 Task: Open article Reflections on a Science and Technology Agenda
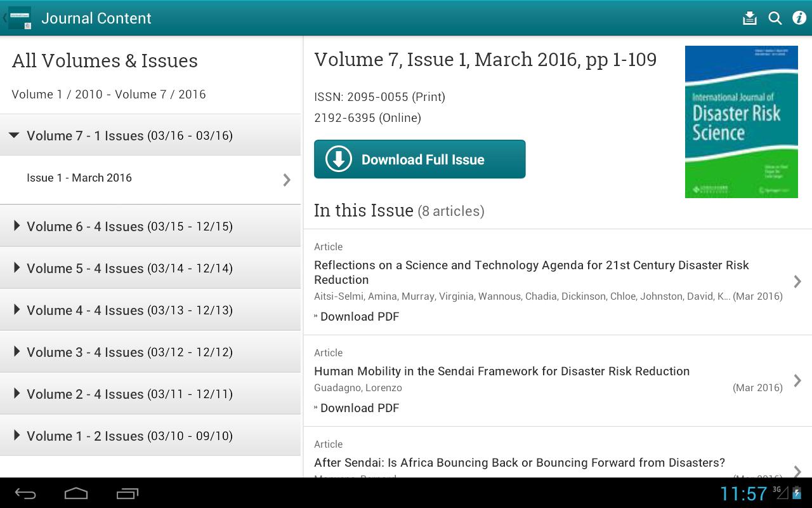click(x=532, y=272)
